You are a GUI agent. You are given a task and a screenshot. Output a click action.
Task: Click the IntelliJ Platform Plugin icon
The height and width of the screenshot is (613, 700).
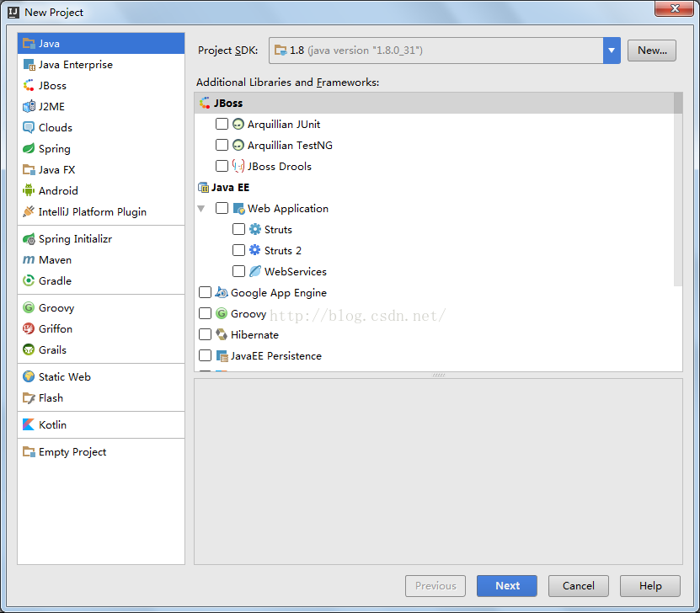(29, 211)
